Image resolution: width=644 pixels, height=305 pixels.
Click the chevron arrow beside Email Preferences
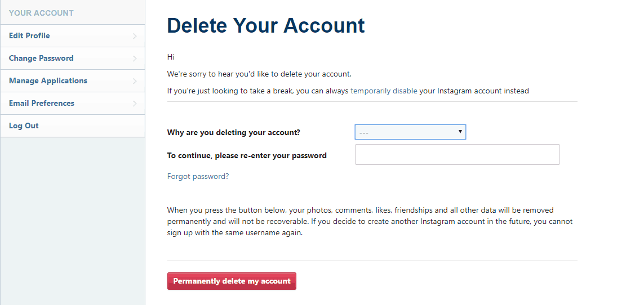coord(135,104)
